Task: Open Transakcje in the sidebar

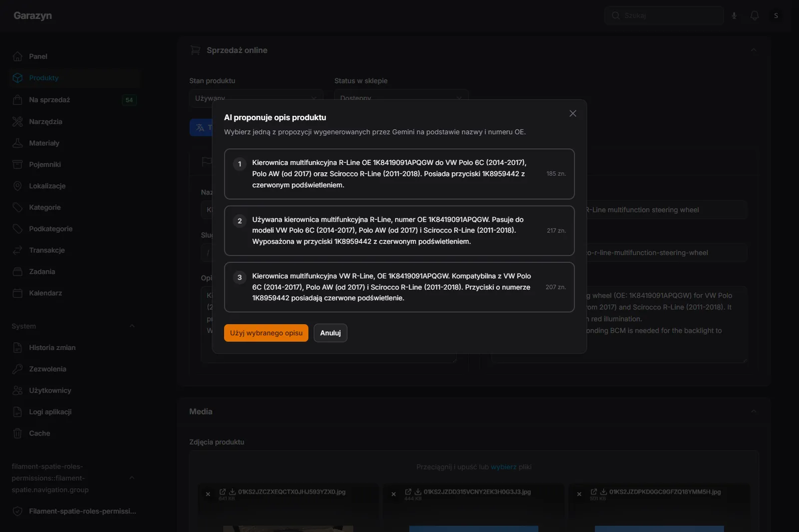Action: click(x=74, y=250)
